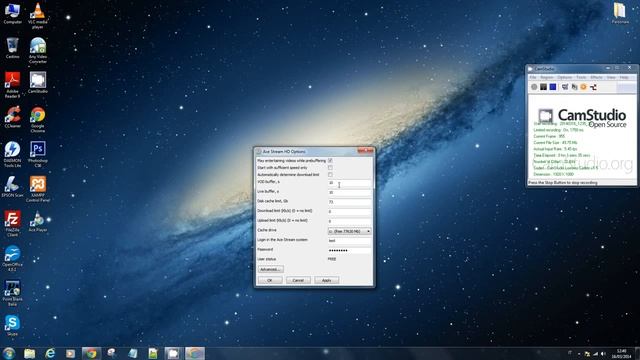Open Recycle Bin desktop icon
Image resolution: width=640 pixels, height=360 pixels.
tap(12, 48)
